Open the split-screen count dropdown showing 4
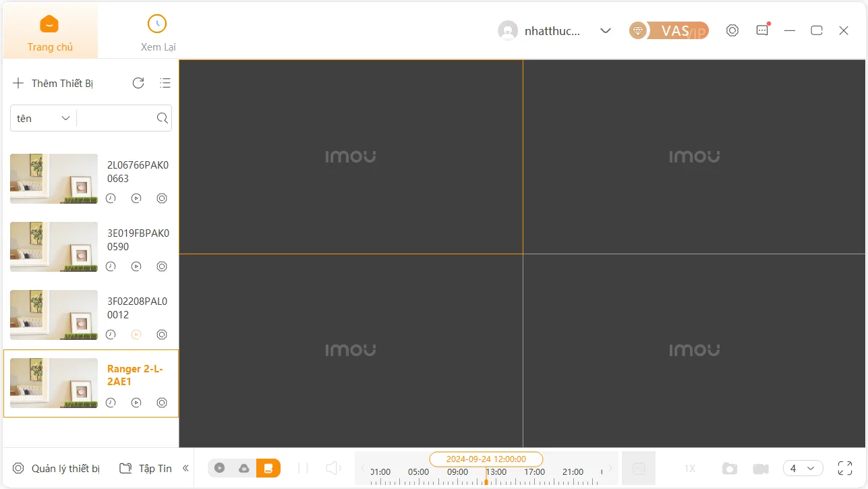The height and width of the screenshot is (489, 868). [x=803, y=468]
